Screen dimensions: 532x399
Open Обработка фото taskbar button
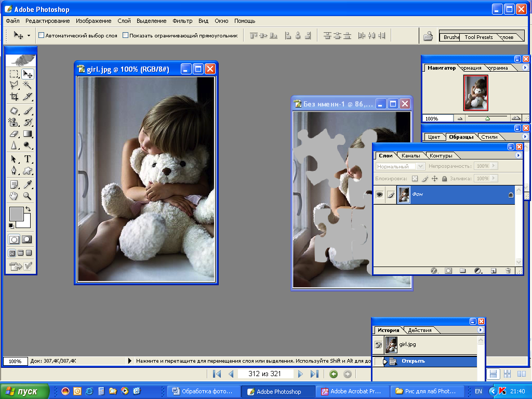point(203,391)
